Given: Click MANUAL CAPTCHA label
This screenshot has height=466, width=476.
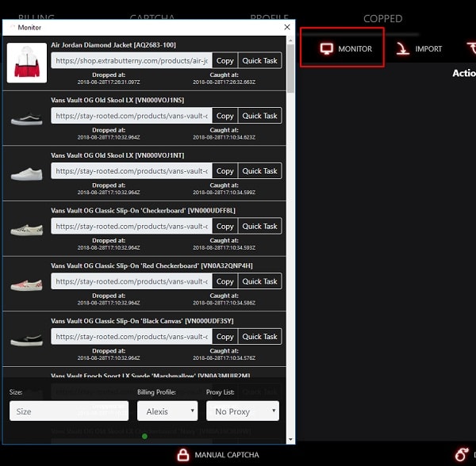Looking at the screenshot, I should (227, 455).
